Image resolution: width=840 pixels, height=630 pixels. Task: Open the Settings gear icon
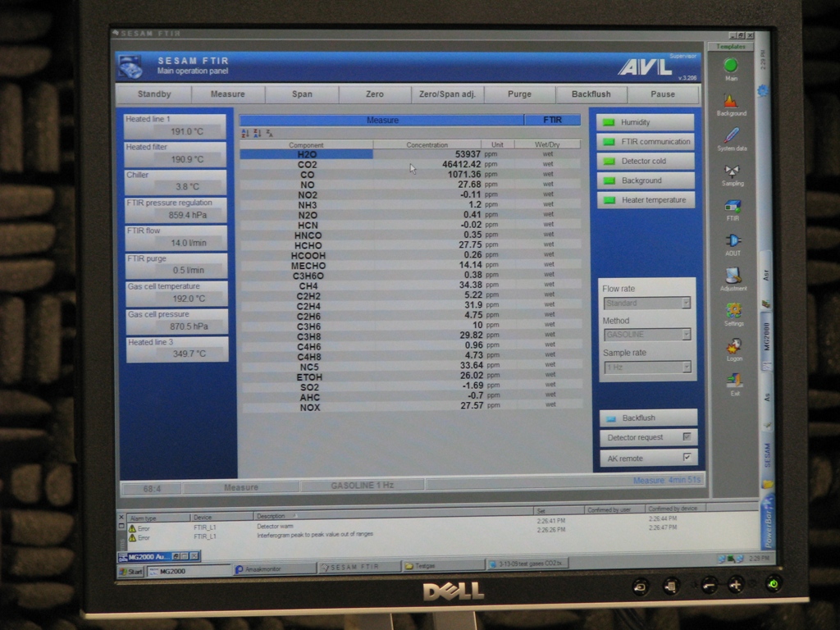(x=734, y=311)
